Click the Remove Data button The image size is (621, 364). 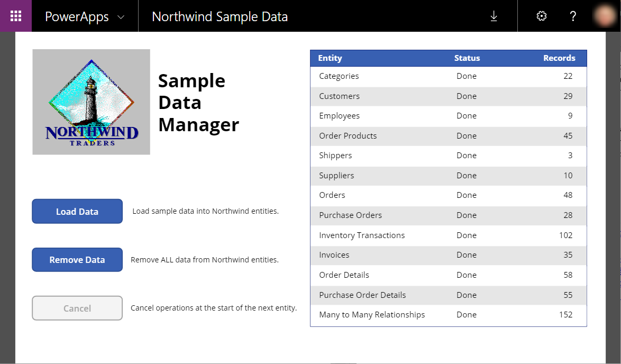tap(77, 259)
